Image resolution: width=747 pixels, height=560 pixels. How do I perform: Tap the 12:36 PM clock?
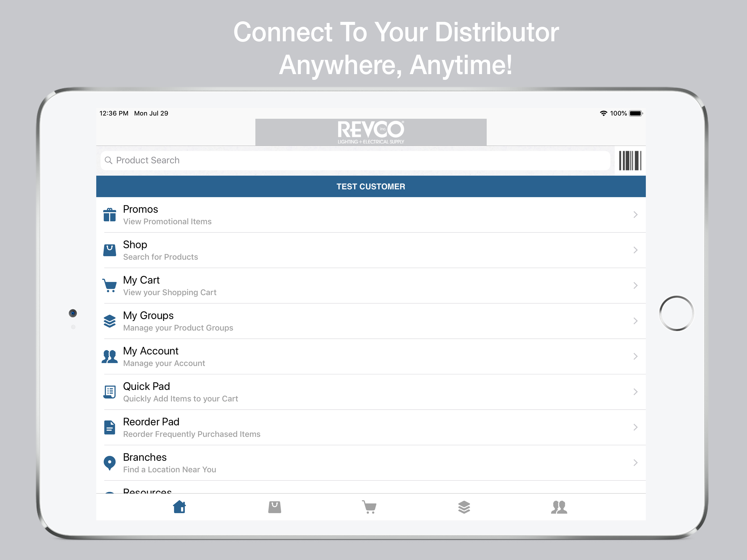click(x=114, y=113)
